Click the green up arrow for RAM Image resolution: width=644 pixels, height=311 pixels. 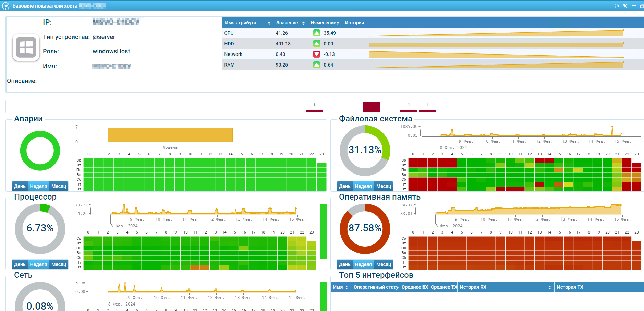pos(317,65)
